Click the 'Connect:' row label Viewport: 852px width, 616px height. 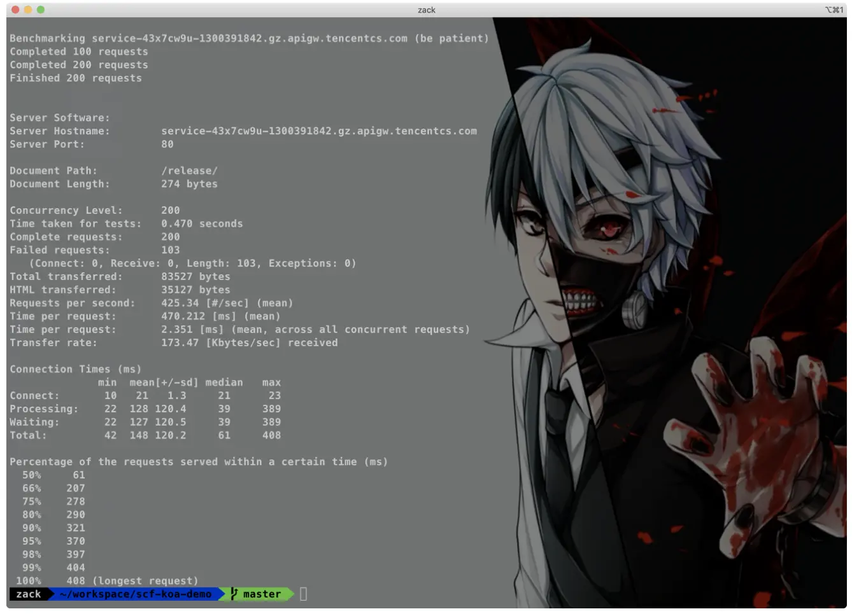coord(34,396)
